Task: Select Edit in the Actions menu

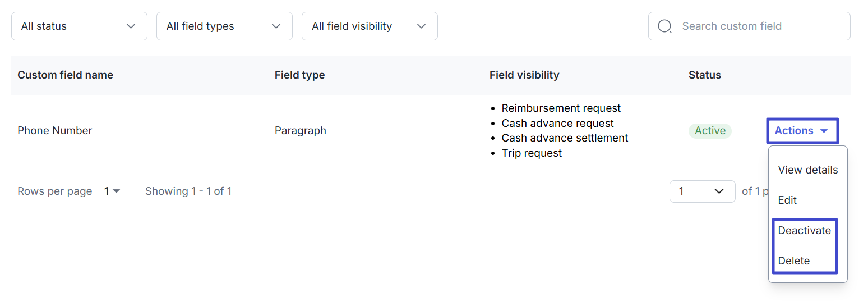Action: pyautogui.click(x=787, y=200)
